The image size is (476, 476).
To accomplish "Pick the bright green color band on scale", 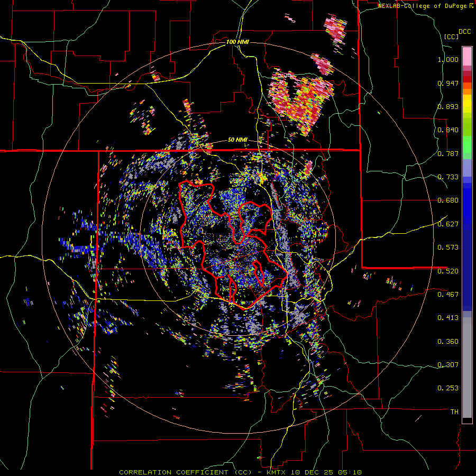I will (x=467, y=144).
